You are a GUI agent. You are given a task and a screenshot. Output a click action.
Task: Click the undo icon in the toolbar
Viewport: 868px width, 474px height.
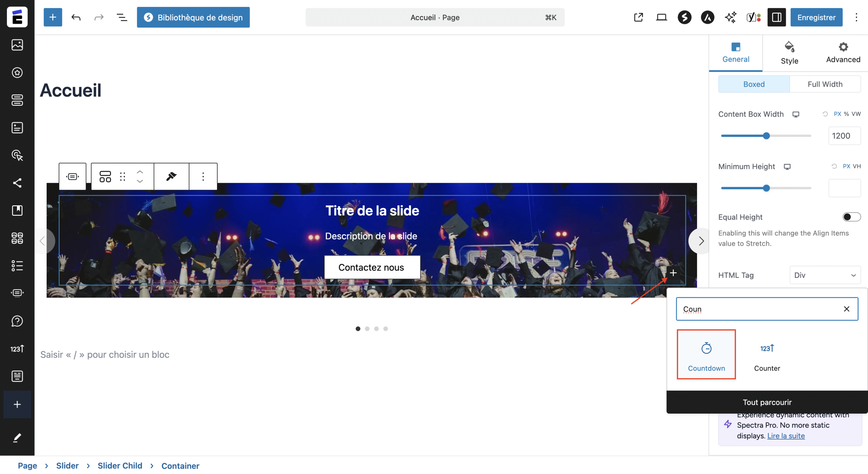(x=76, y=17)
